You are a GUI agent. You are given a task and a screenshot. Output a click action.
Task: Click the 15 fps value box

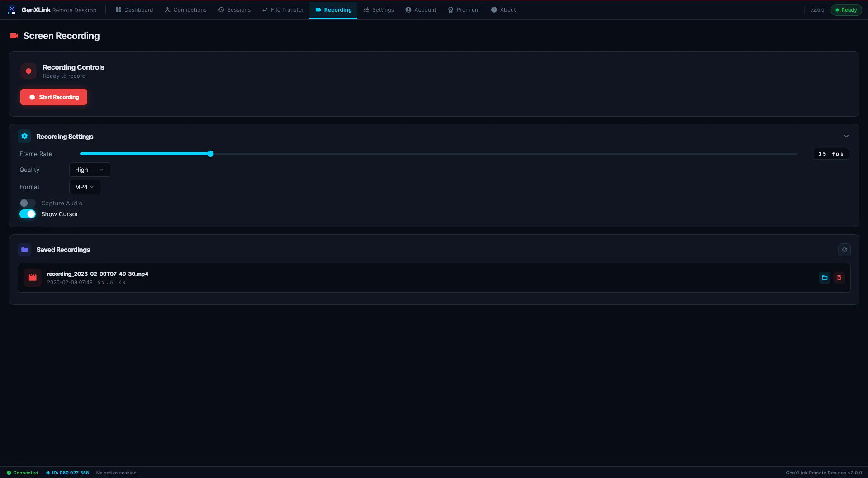831,154
